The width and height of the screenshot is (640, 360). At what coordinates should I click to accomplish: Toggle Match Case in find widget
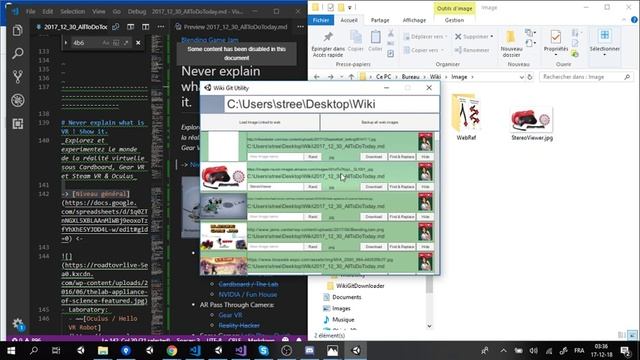(x=106, y=42)
